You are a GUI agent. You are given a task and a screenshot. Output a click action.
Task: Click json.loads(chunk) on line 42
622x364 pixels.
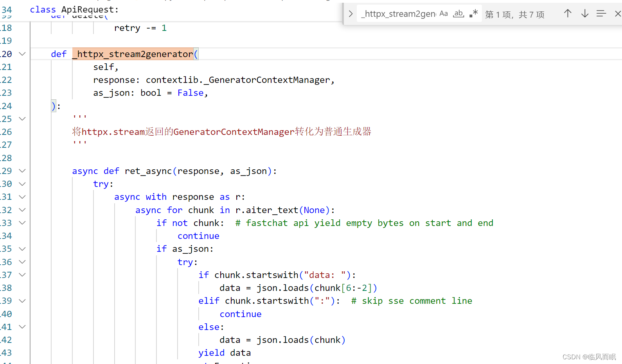301,340
